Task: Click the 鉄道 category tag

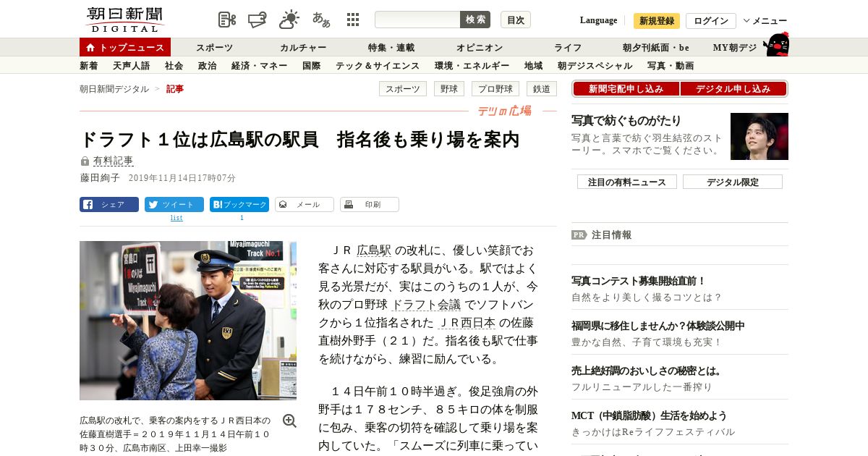Action: tap(542, 89)
